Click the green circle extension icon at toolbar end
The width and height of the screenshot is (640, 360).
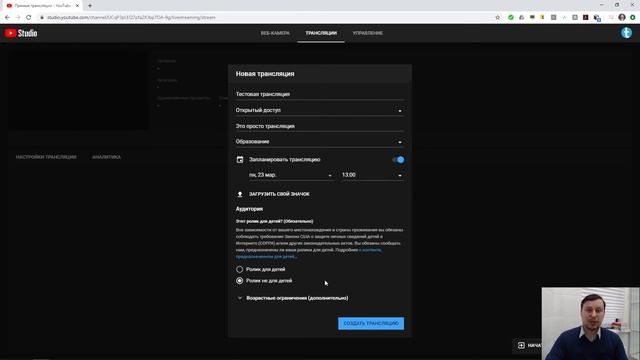(x=632, y=18)
